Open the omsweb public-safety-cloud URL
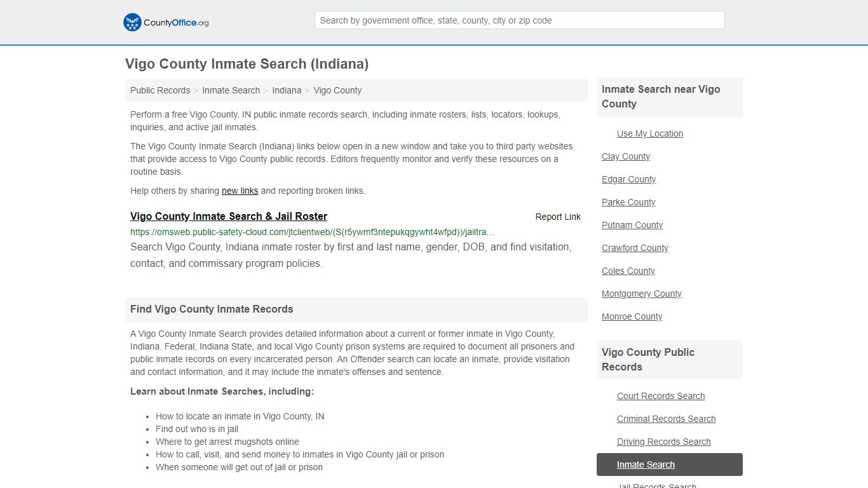Screen dimensions: 868x488 pyautogui.click(x=312, y=232)
